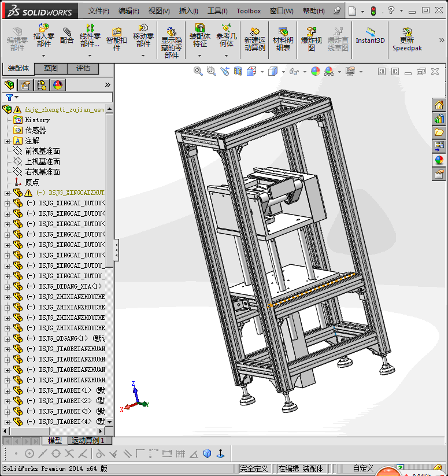
Task: Click the Section View icon
Action: 238,71
